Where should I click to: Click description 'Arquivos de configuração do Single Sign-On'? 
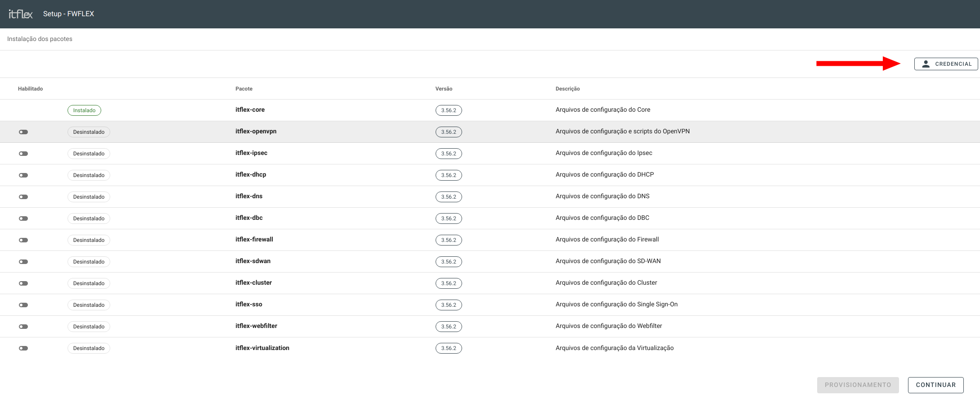click(616, 304)
